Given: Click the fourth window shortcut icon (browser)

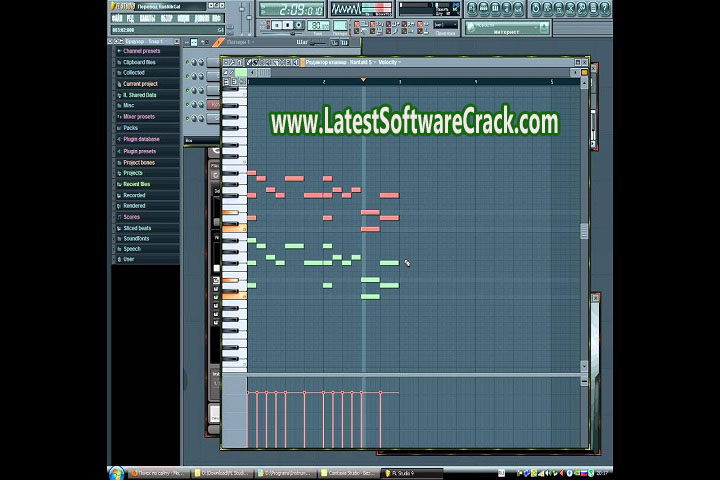Looking at the screenshot, I should (x=506, y=8).
